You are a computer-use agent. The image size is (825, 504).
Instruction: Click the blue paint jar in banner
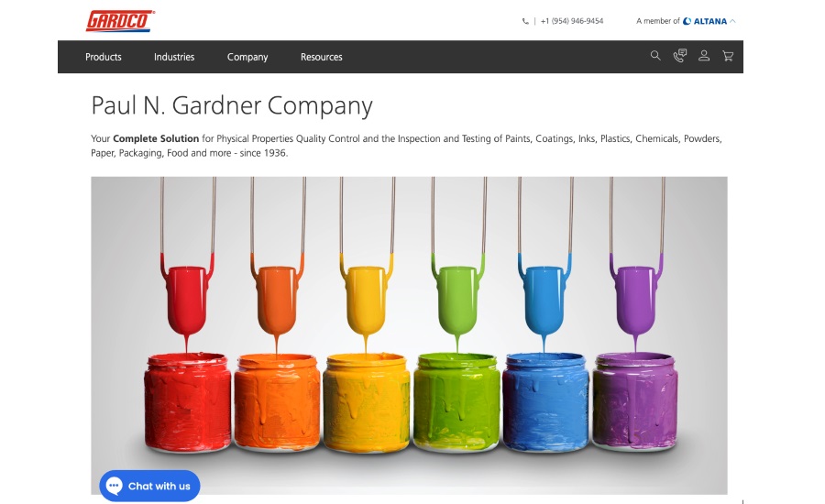coord(545,402)
